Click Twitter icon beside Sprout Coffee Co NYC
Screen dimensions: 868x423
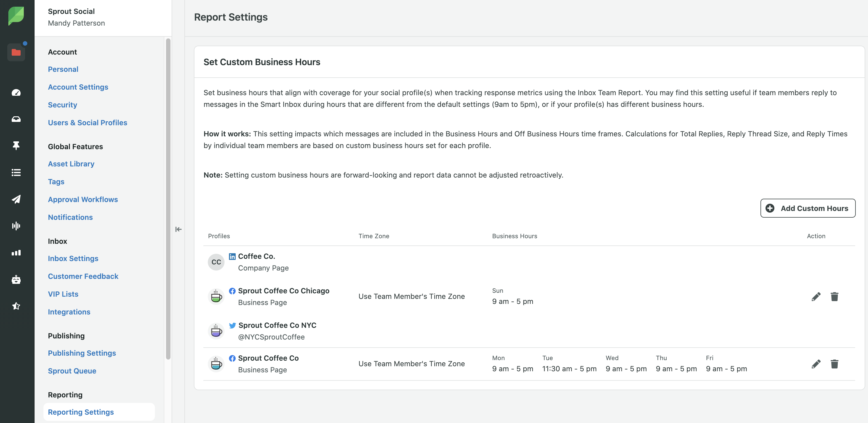pyautogui.click(x=233, y=325)
